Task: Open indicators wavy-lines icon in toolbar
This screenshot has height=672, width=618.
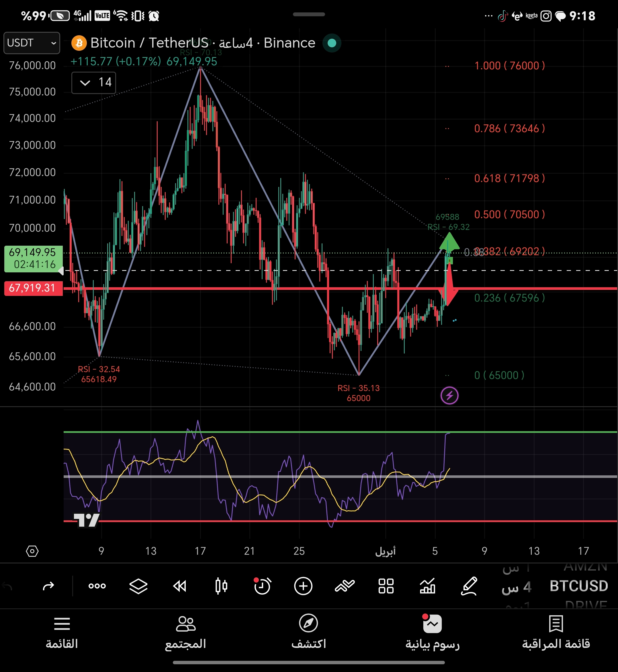Action: click(x=345, y=586)
